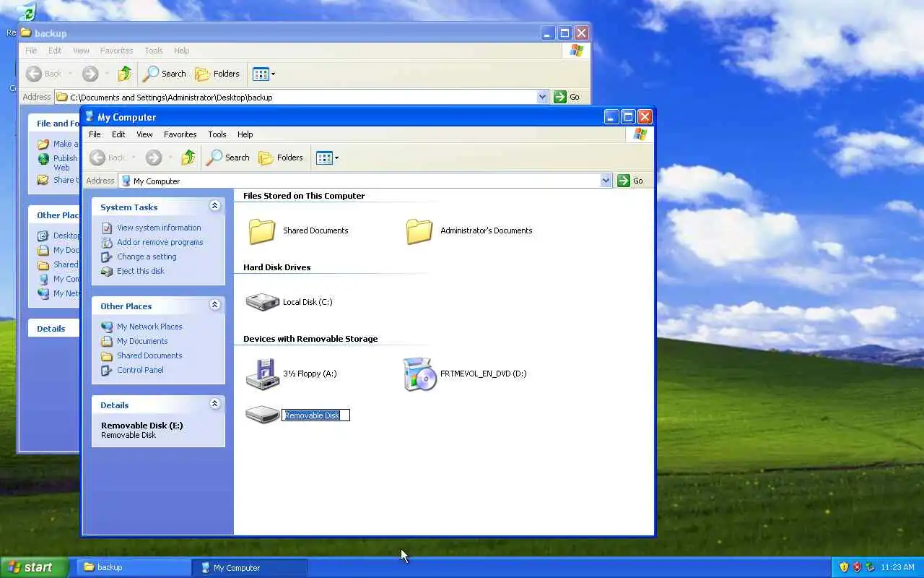
Task: Toggle Folders in backup window toolbar
Action: pos(217,74)
